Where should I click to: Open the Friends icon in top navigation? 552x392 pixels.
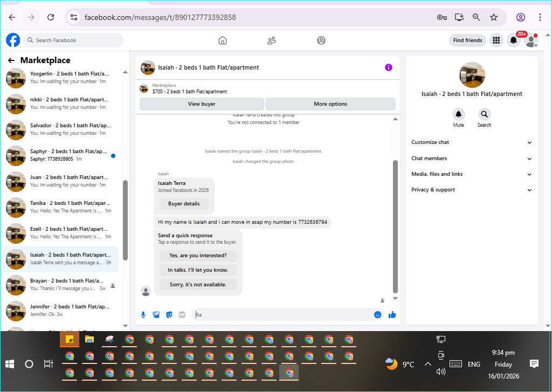pos(272,40)
